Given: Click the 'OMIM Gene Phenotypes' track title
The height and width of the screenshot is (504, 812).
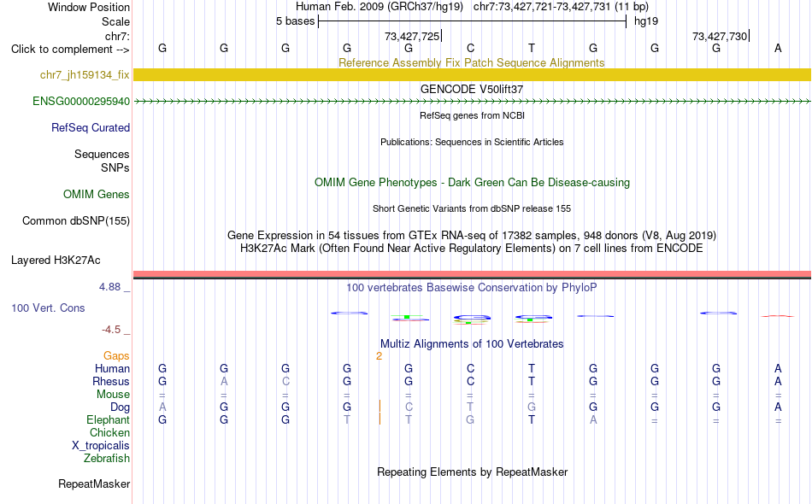Looking at the screenshot, I should click(473, 182).
